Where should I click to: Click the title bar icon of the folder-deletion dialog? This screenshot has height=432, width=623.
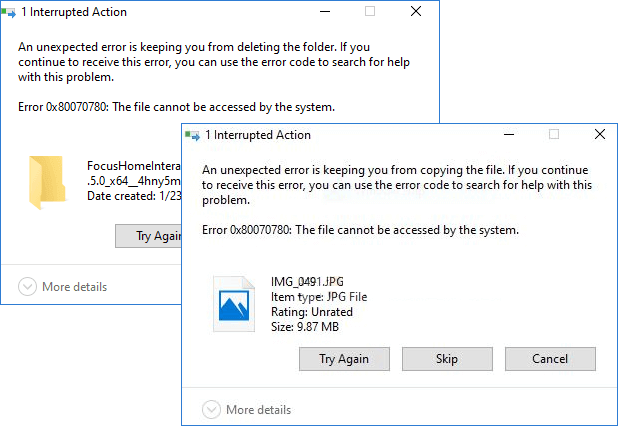tap(9, 12)
